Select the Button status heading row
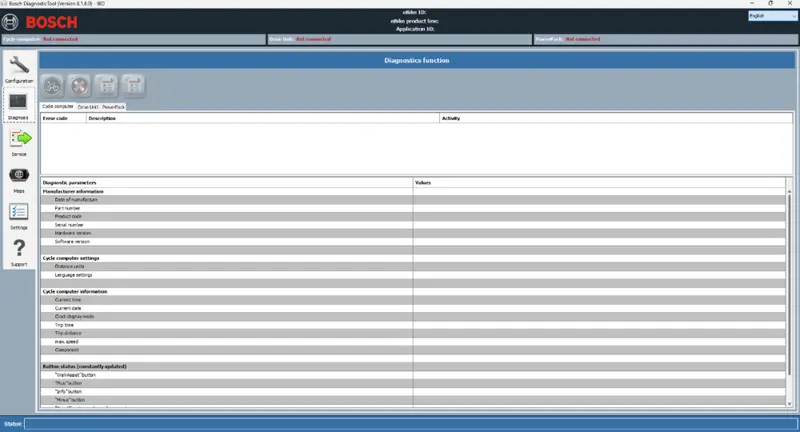800x432 pixels. point(413,366)
